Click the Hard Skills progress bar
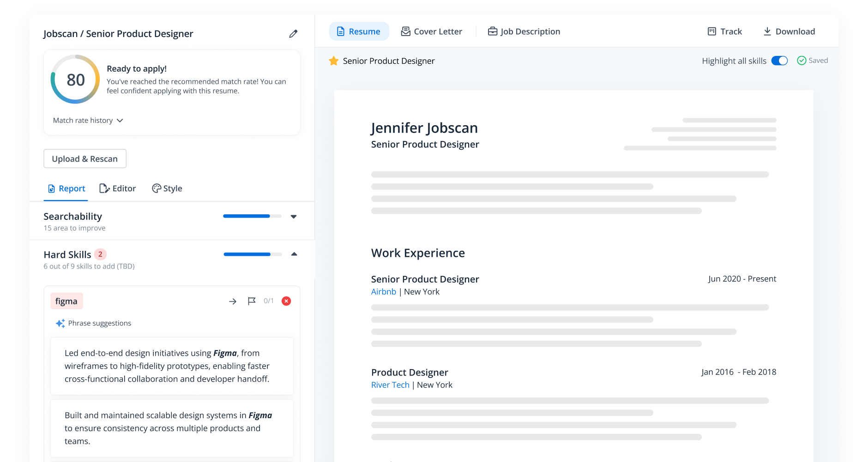This screenshot has height=462, width=868. pyautogui.click(x=253, y=254)
